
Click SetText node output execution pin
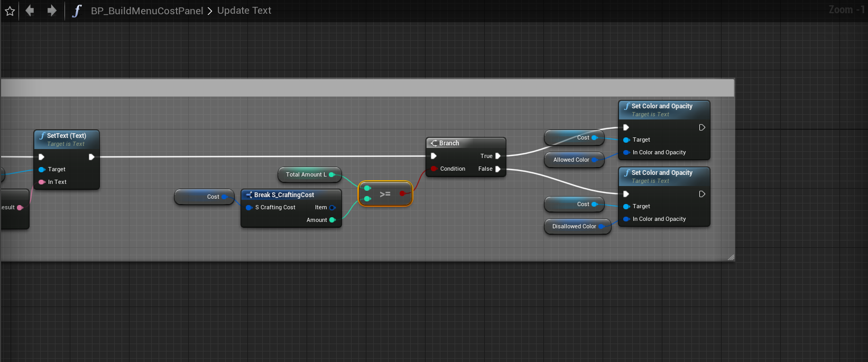(91, 157)
